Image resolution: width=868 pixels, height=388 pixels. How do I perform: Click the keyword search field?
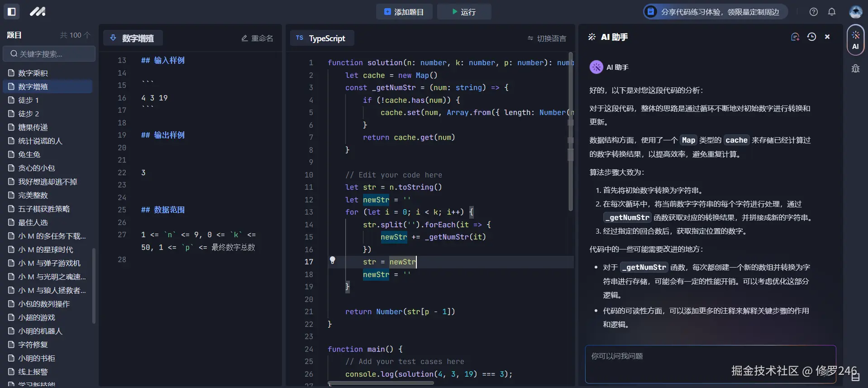tap(49, 54)
